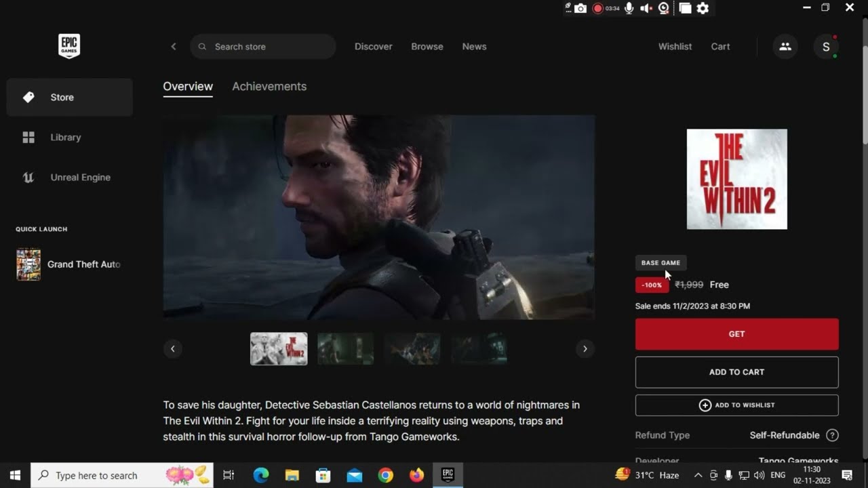Open the Mail app from taskbar
The height and width of the screenshot is (488, 868).
[355, 475]
